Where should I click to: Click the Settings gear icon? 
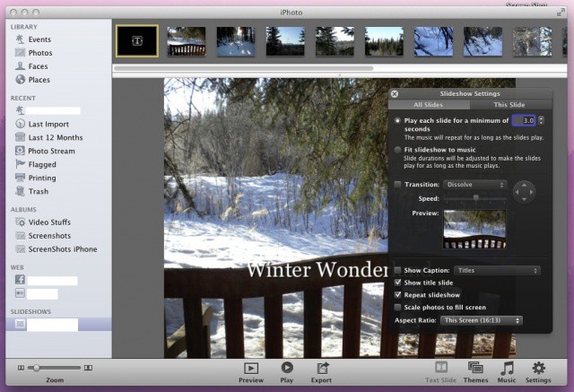(x=538, y=368)
